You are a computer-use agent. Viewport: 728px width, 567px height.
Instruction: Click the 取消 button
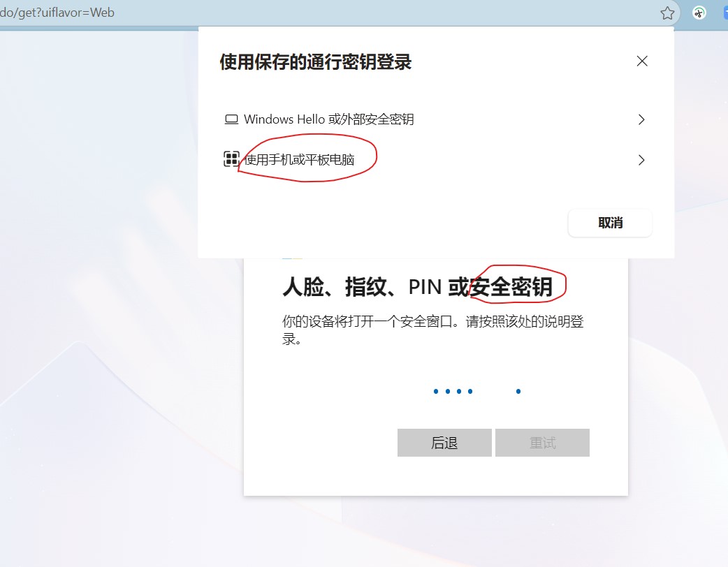(x=610, y=223)
